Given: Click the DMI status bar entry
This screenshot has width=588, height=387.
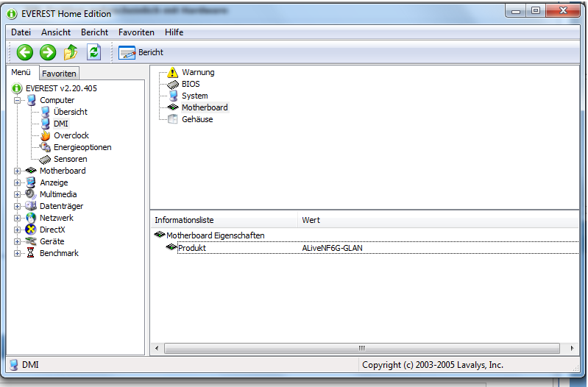Looking at the screenshot, I should point(24,365).
